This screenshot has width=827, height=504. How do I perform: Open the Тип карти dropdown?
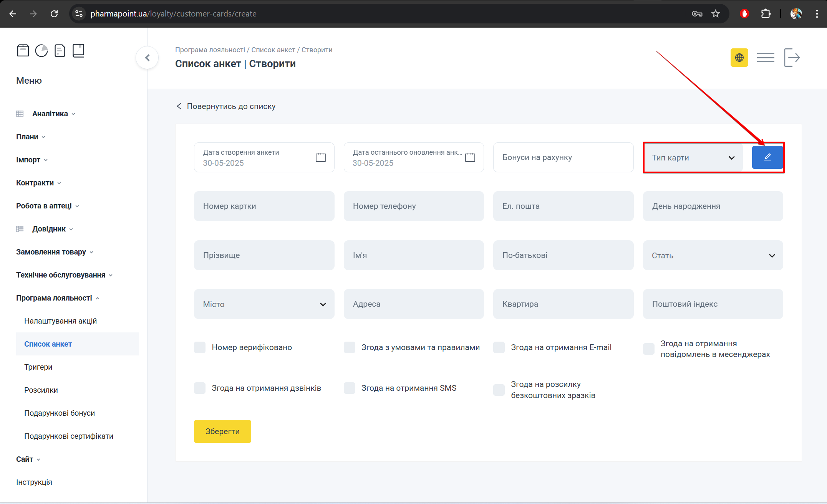[693, 157]
